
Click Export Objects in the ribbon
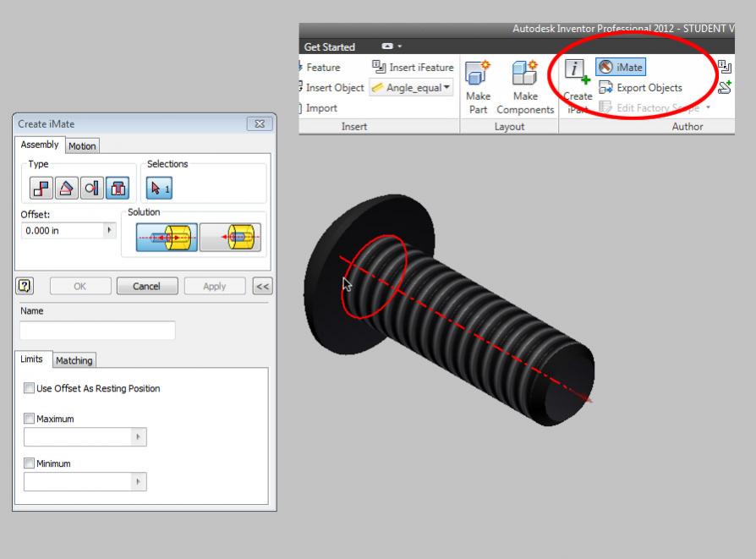tap(640, 88)
